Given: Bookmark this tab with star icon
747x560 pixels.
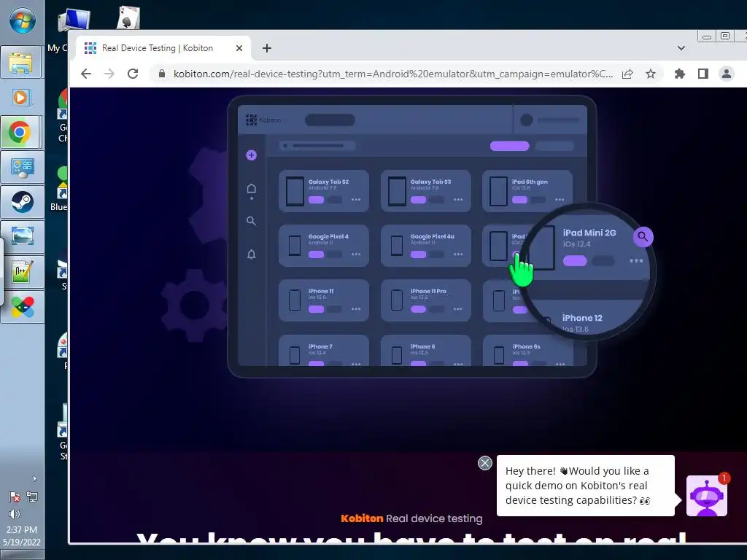Looking at the screenshot, I should pyautogui.click(x=651, y=74).
